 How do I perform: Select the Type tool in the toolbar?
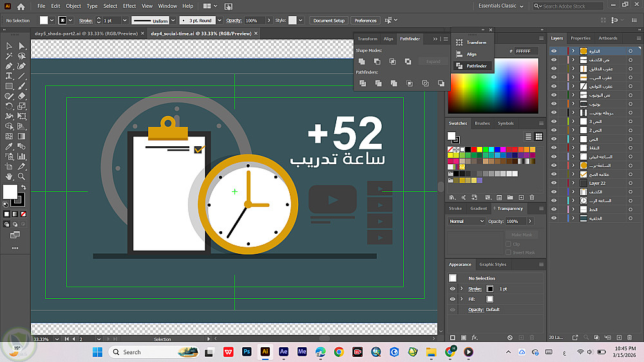click(10, 75)
